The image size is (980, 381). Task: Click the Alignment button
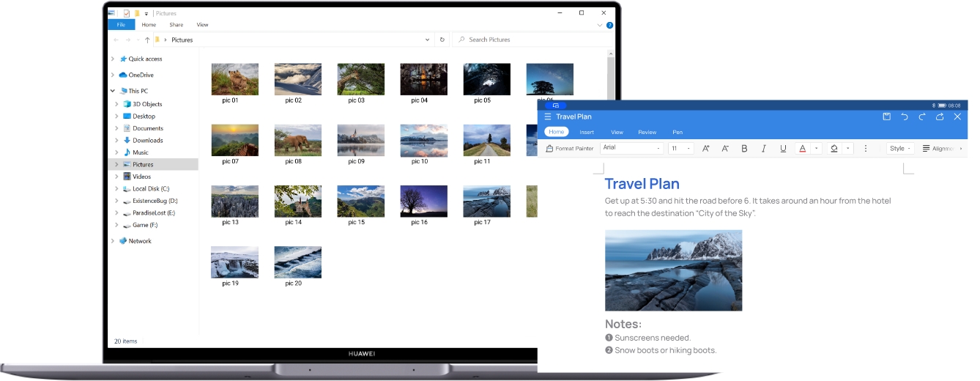coord(938,148)
